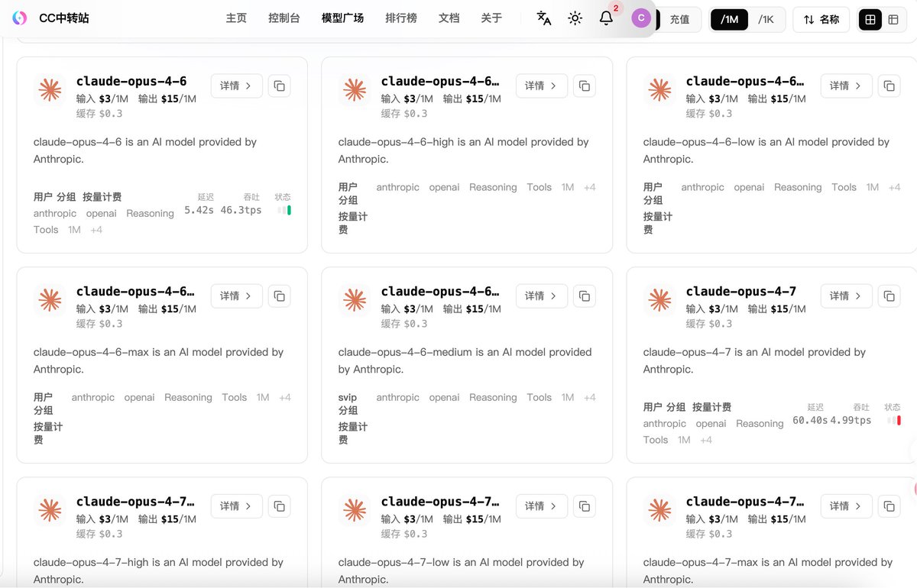917x588 pixels.
Task: Click Anthropic logo on the claude-opus-4-7-high card
Action: pos(50,510)
